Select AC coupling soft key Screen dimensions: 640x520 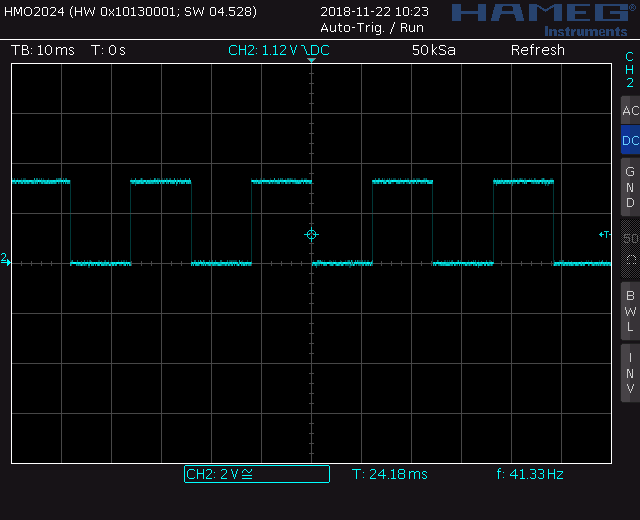click(630, 110)
